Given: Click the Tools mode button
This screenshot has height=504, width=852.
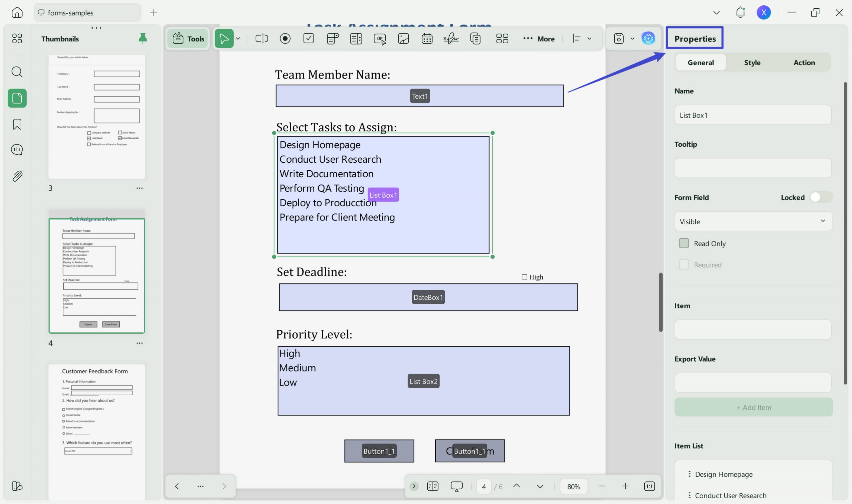Looking at the screenshot, I should pos(188,39).
